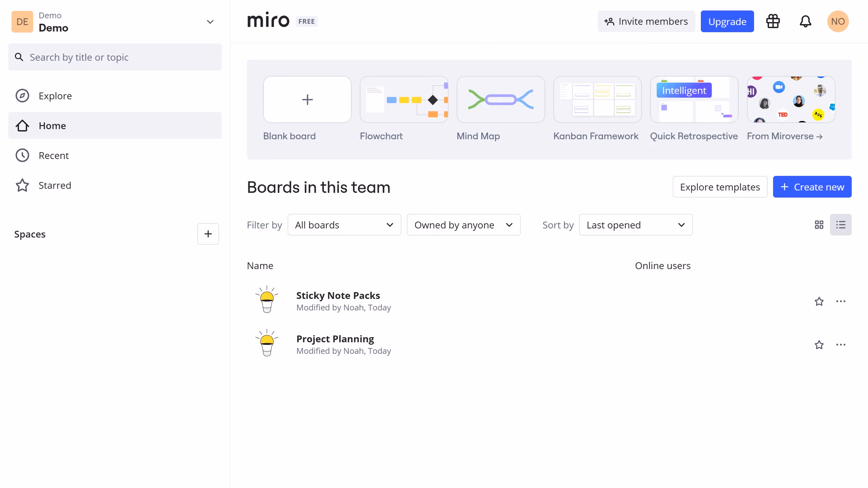The image size is (868, 488).
Task: Click the Quick Retrospective label text
Action: [694, 136]
